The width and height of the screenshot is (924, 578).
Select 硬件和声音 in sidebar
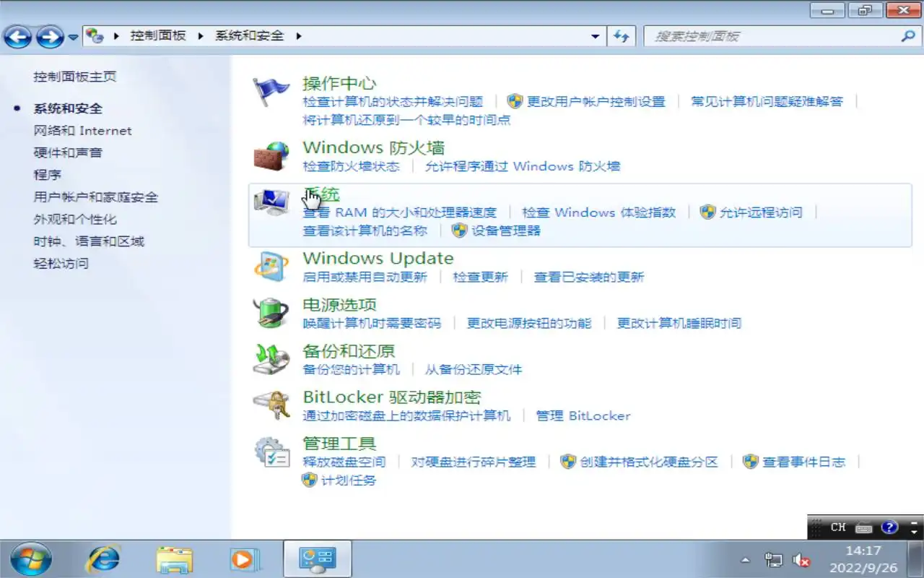(x=68, y=152)
